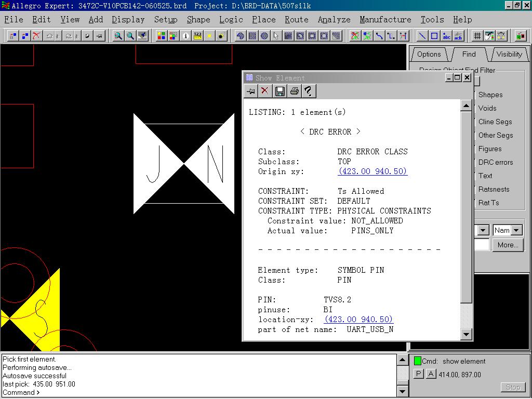Click the Show Element info icon
The image size is (532, 399).
(185, 36)
